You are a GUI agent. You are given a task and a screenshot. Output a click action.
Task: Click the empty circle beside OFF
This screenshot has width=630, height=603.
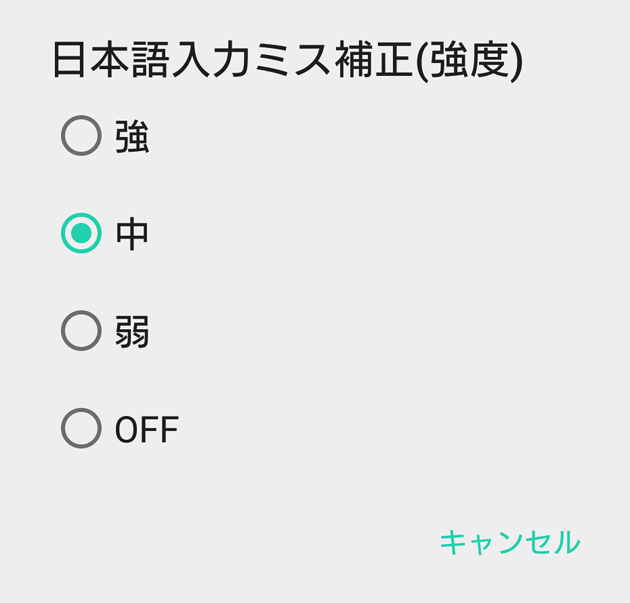[81, 429]
